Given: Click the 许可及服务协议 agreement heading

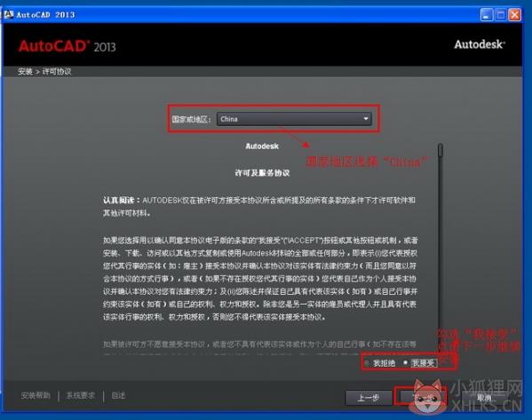Looking at the screenshot, I should (x=262, y=173).
